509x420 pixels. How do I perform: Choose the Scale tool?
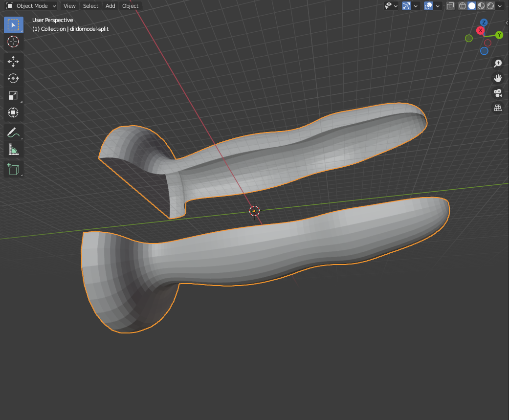(x=13, y=96)
